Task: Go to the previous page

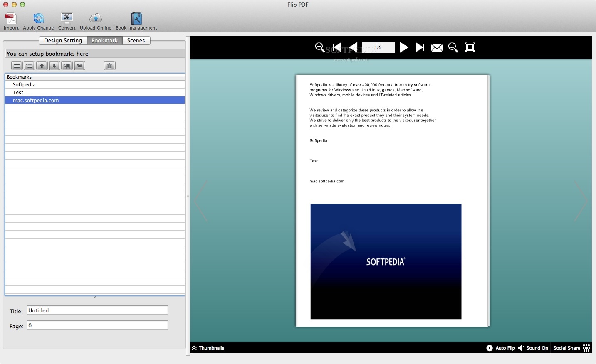Action: [353, 47]
